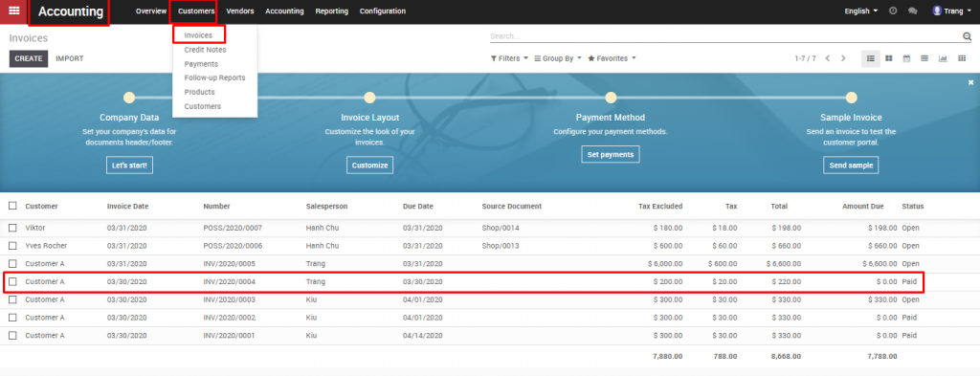This screenshot has width=980, height=376.
Task: Click the Customize button
Action: point(370,166)
